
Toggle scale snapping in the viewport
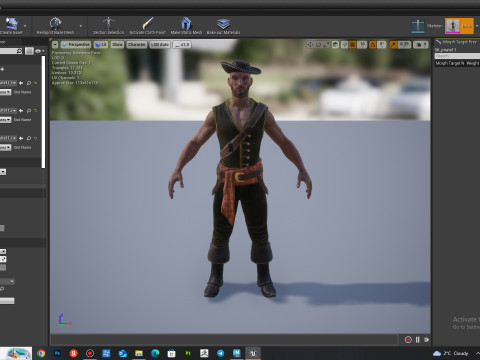coord(393,45)
